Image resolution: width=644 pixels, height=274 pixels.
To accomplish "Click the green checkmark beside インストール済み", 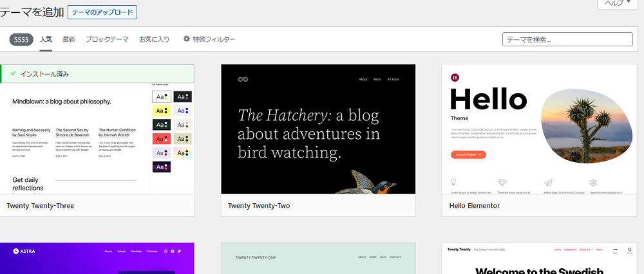I will click(13, 74).
